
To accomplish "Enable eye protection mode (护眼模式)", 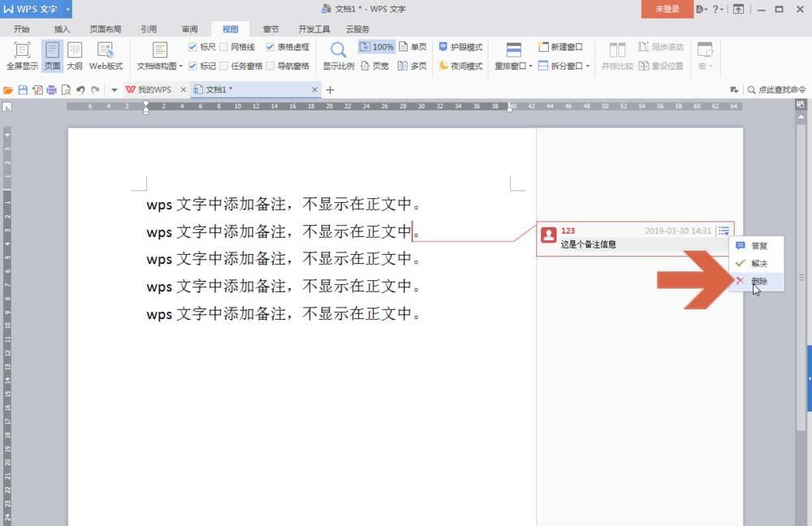I will coord(460,47).
